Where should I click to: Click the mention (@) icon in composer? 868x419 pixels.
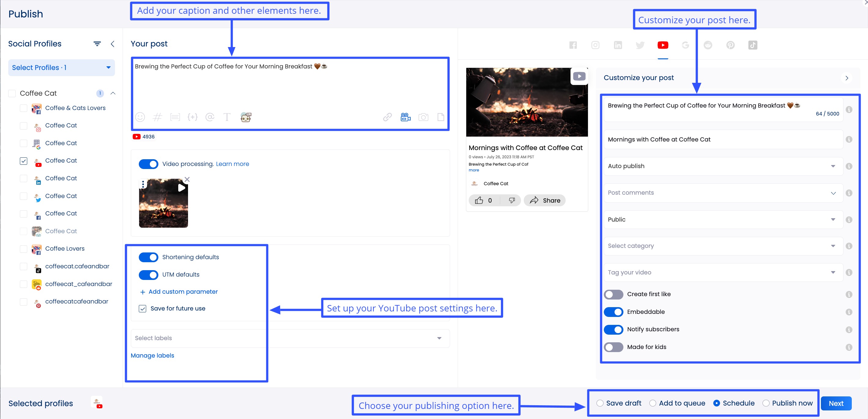[210, 117]
